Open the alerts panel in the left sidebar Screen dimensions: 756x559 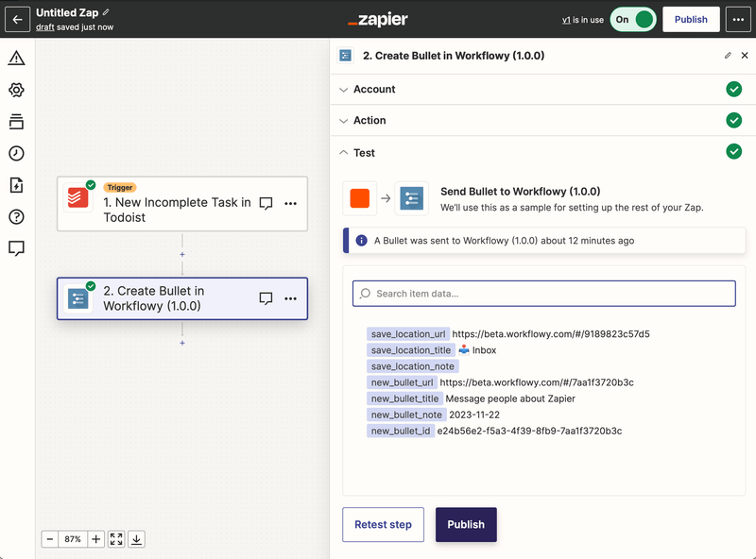17,58
